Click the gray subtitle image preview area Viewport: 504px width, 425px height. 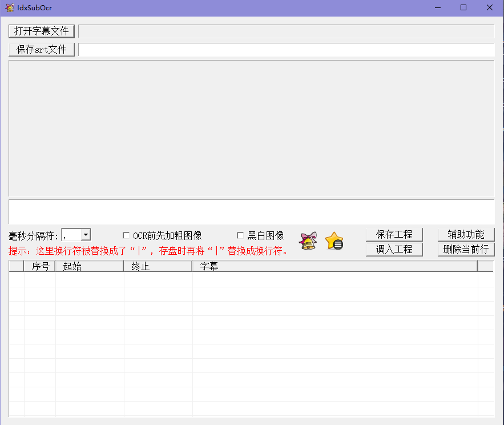251,129
